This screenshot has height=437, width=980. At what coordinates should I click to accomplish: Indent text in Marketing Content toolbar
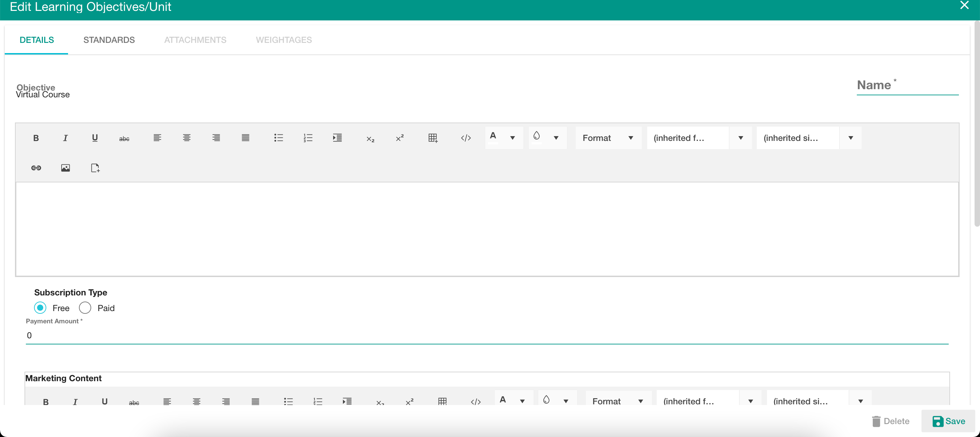tap(347, 401)
